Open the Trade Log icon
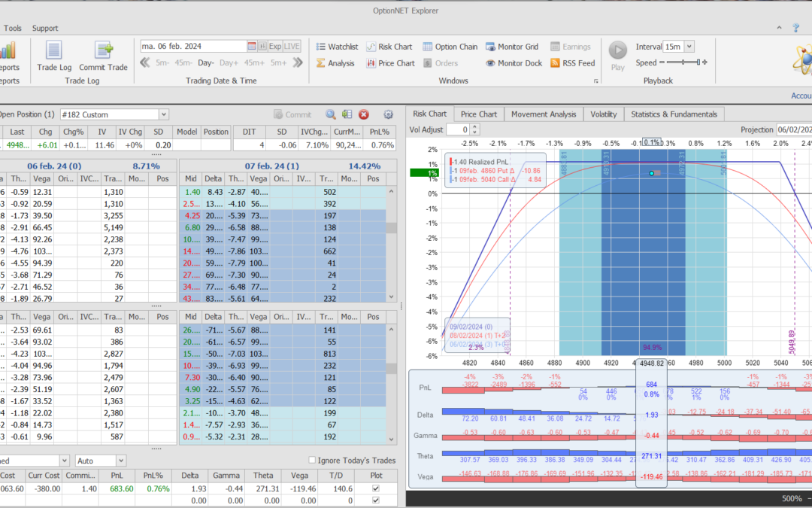The width and height of the screenshot is (812, 508). (x=53, y=51)
